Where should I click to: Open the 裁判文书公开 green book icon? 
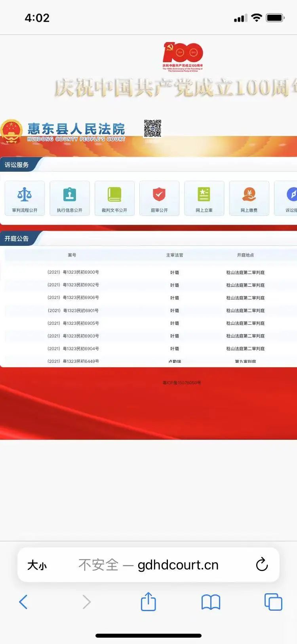click(x=114, y=195)
